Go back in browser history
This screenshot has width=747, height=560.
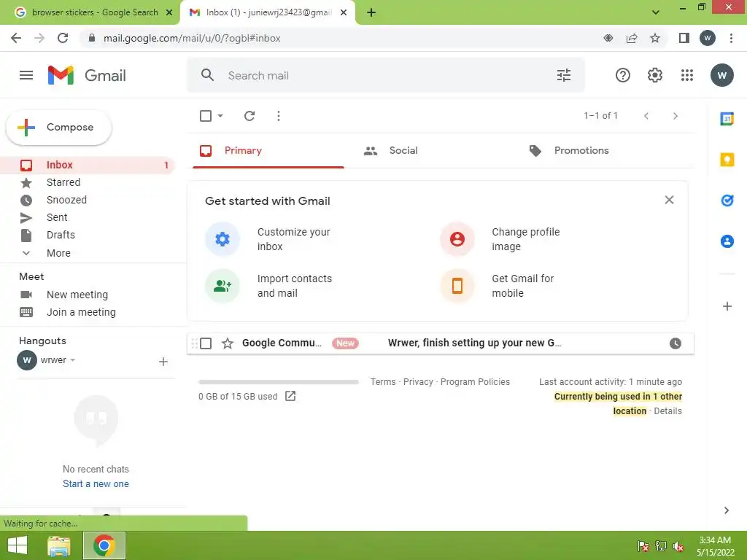pyautogui.click(x=16, y=38)
